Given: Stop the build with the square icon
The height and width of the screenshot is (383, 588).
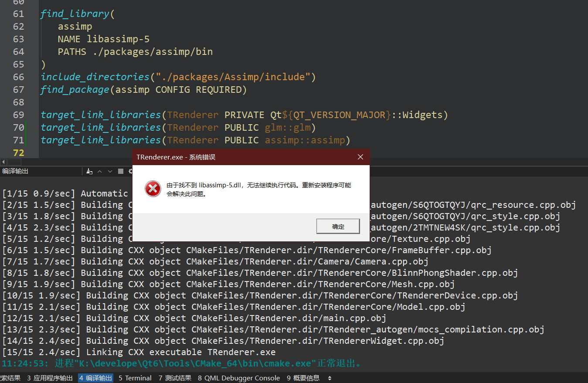Looking at the screenshot, I should (121, 171).
